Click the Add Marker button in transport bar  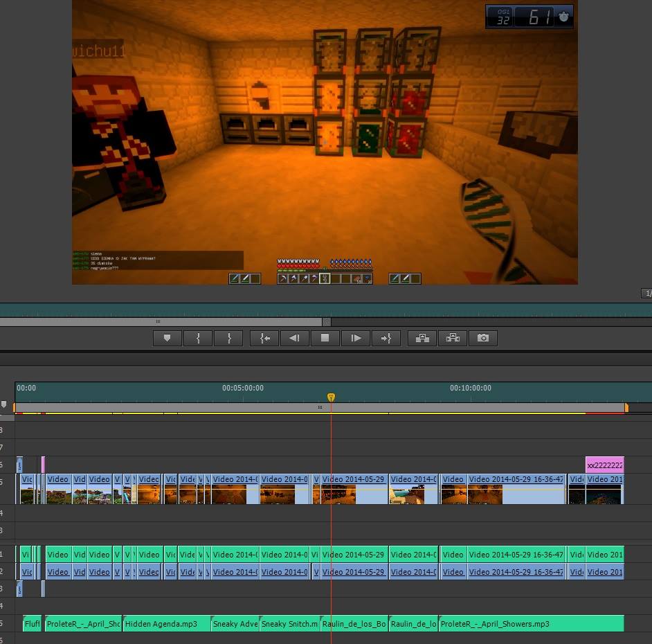(167, 338)
